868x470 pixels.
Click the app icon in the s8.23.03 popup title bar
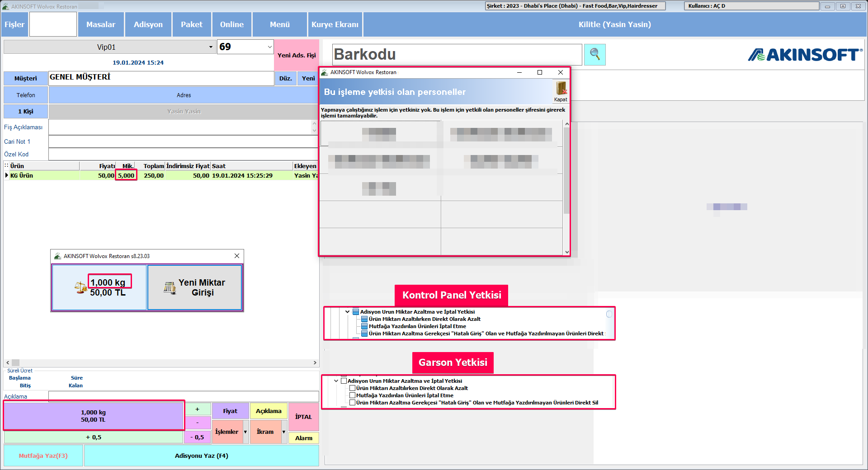57,256
